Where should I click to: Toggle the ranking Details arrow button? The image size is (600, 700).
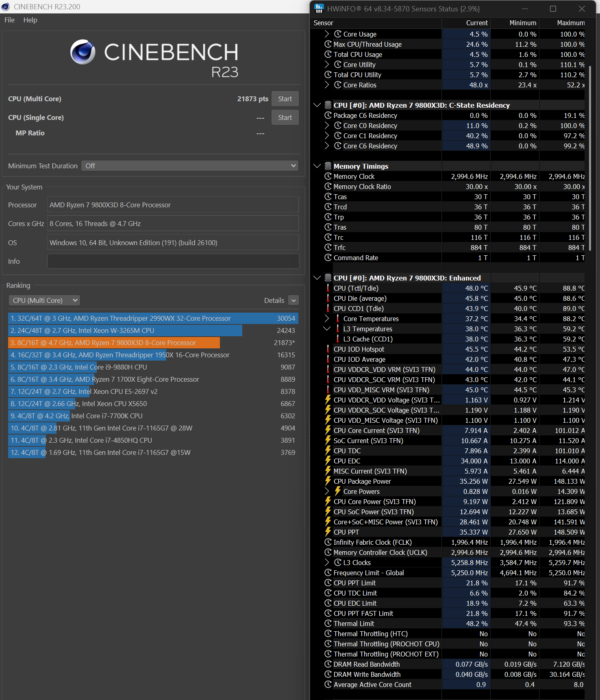pos(293,300)
